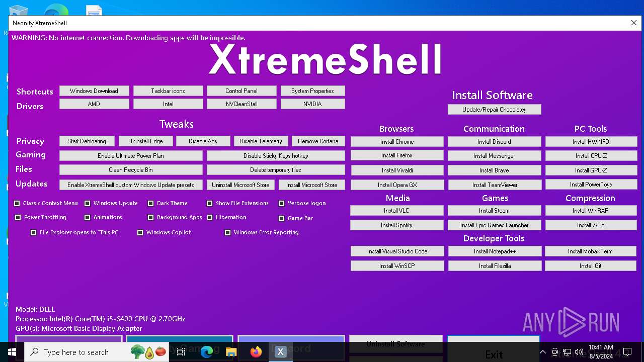Screen dimensions: 644x362
Task: Select NVIDIA drivers button
Action: coord(312,104)
